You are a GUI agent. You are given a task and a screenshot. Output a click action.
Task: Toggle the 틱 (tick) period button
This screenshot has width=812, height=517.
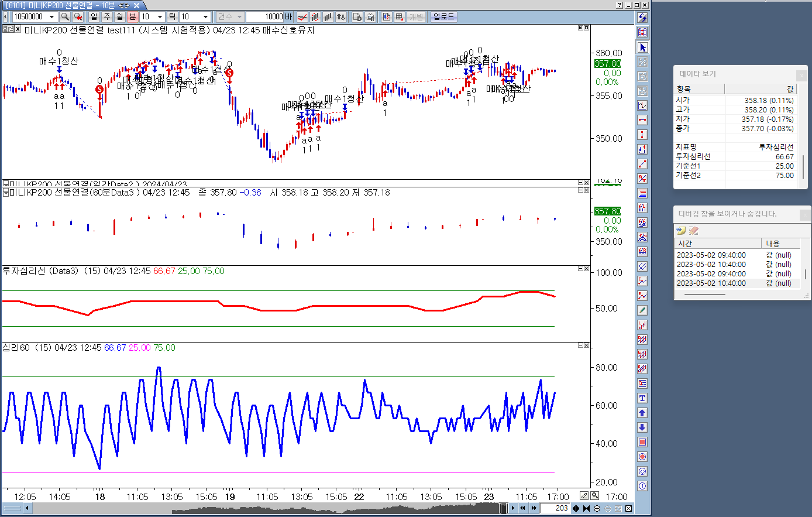(172, 17)
